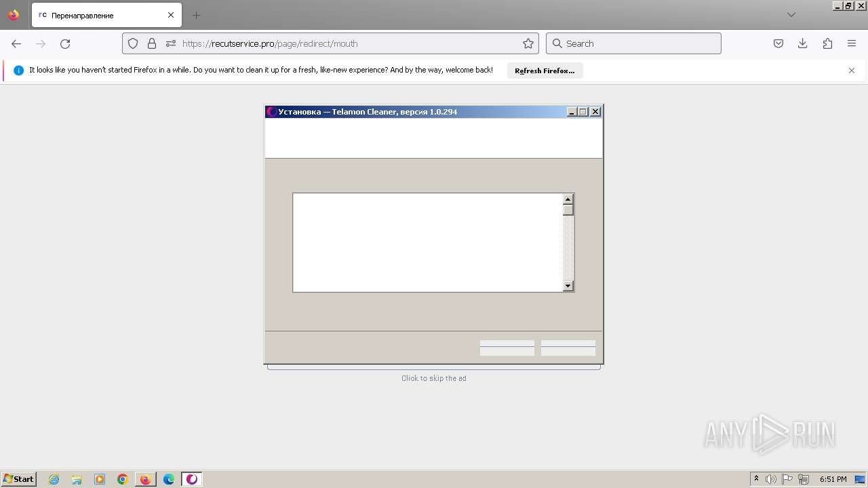Reload the current page
868x488 pixels.
coord(65,43)
